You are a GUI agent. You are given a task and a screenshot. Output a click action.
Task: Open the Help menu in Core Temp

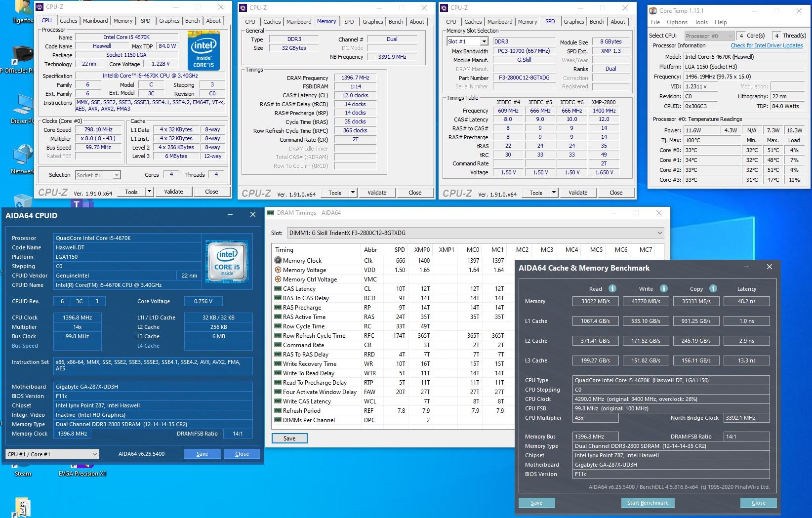click(x=721, y=22)
